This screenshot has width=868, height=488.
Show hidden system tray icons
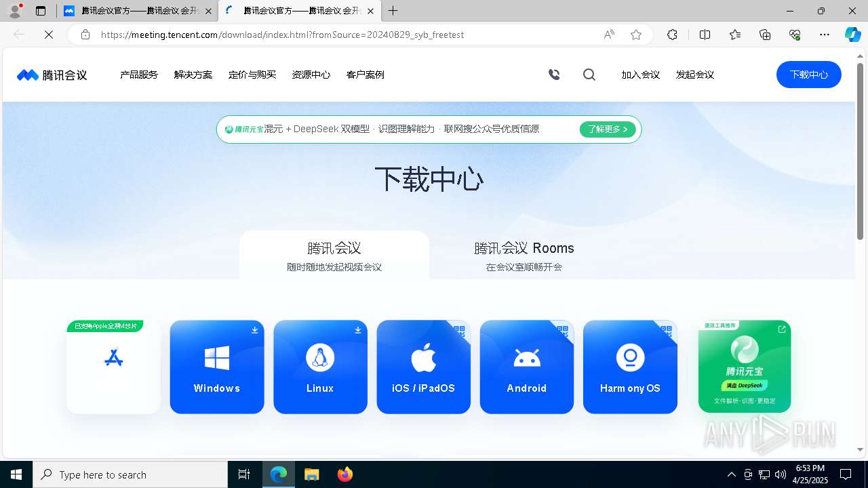point(731,474)
